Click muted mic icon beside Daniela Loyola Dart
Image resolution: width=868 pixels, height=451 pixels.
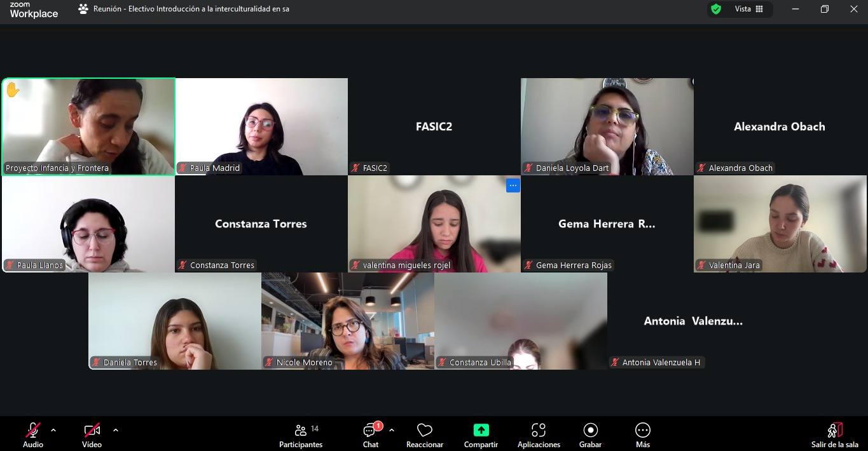pos(529,168)
